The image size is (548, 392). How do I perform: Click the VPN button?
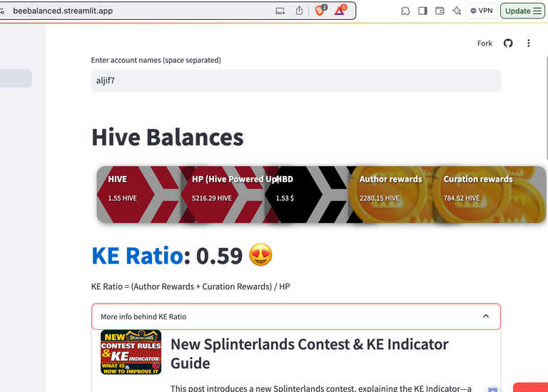coord(482,11)
